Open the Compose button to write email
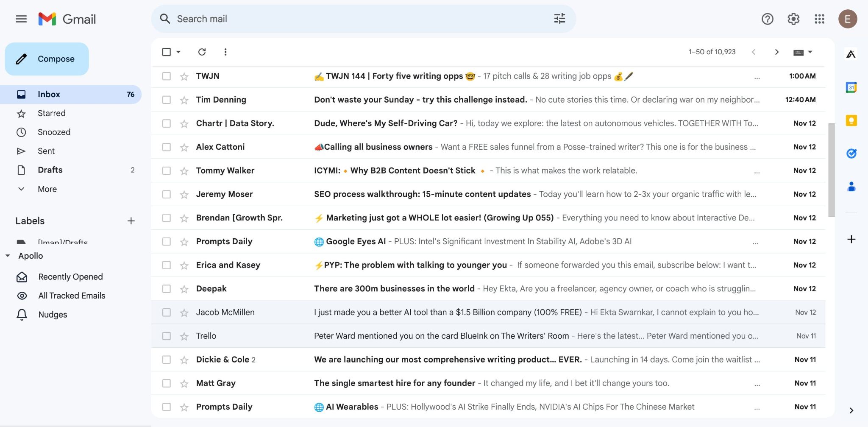Viewport: 868px width, 427px height. point(47,59)
